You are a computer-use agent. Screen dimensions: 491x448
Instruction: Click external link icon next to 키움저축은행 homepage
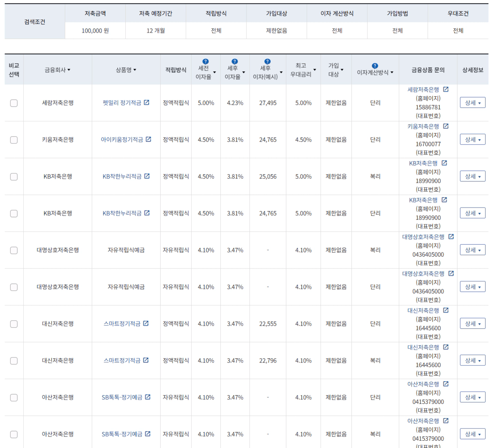pos(446,126)
